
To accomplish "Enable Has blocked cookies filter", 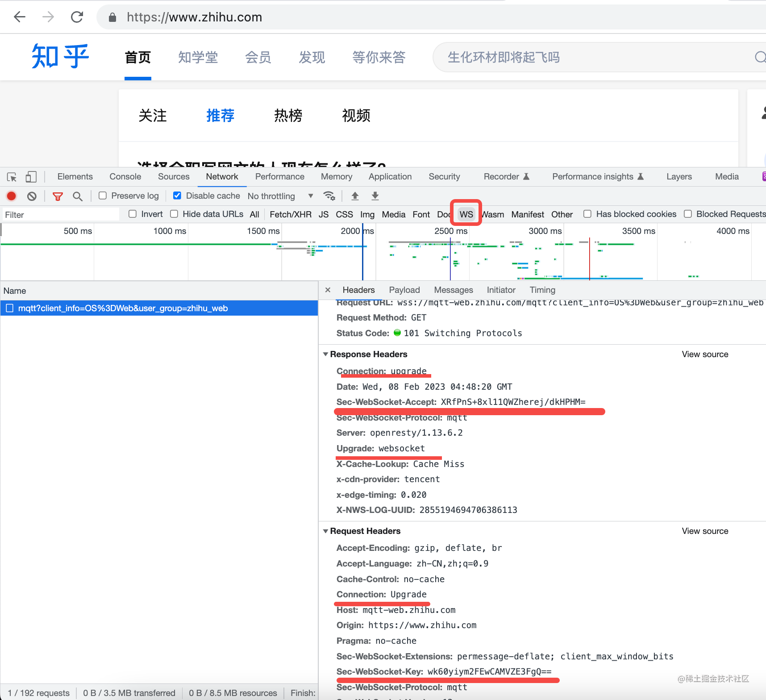I will [x=587, y=214].
